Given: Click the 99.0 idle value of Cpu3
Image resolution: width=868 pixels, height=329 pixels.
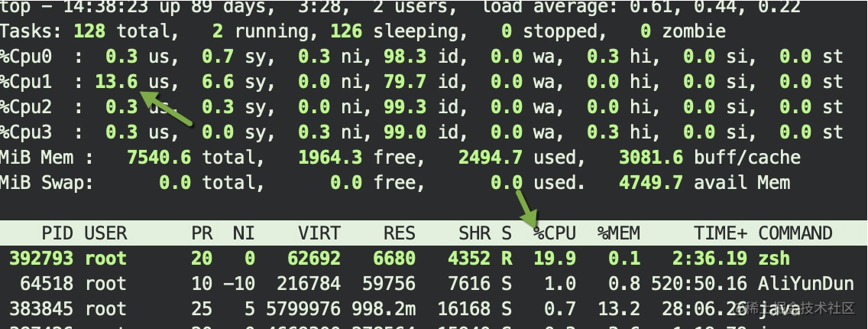Looking at the screenshot, I should click(405, 132).
